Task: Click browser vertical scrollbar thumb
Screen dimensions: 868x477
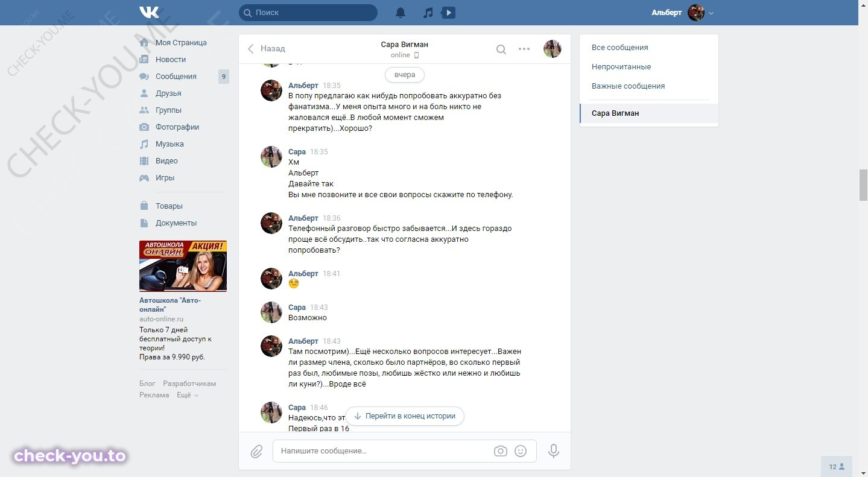Action: click(x=863, y=186)
